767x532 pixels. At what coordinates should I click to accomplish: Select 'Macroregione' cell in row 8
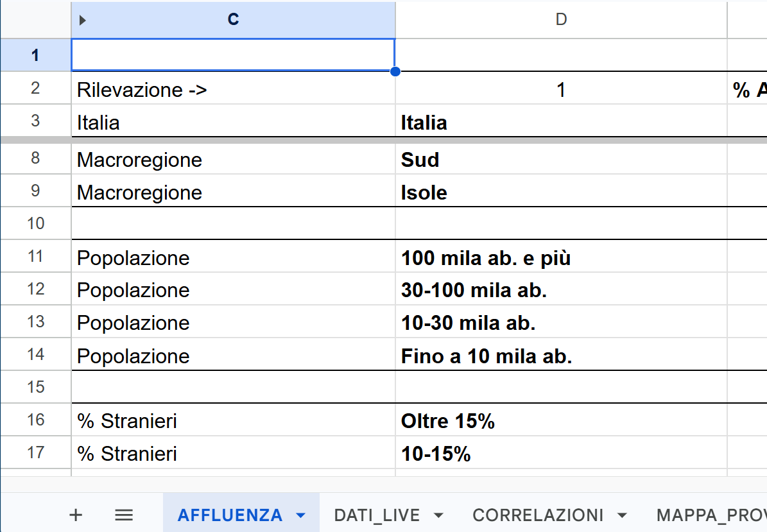(x=234, y=159)
